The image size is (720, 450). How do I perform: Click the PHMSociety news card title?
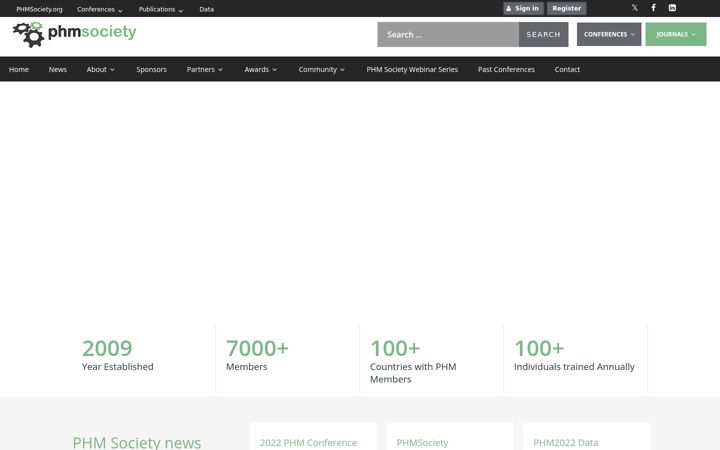tap(422, 443)
